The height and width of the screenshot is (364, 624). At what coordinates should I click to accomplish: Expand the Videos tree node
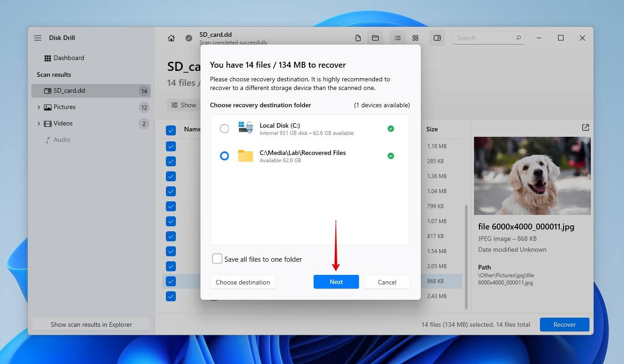click(39, 124)
